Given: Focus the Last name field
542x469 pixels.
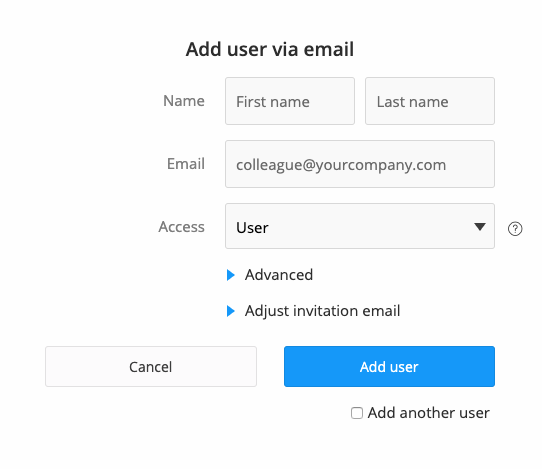Looking at the screenshot, I should (x=430, y=101).
